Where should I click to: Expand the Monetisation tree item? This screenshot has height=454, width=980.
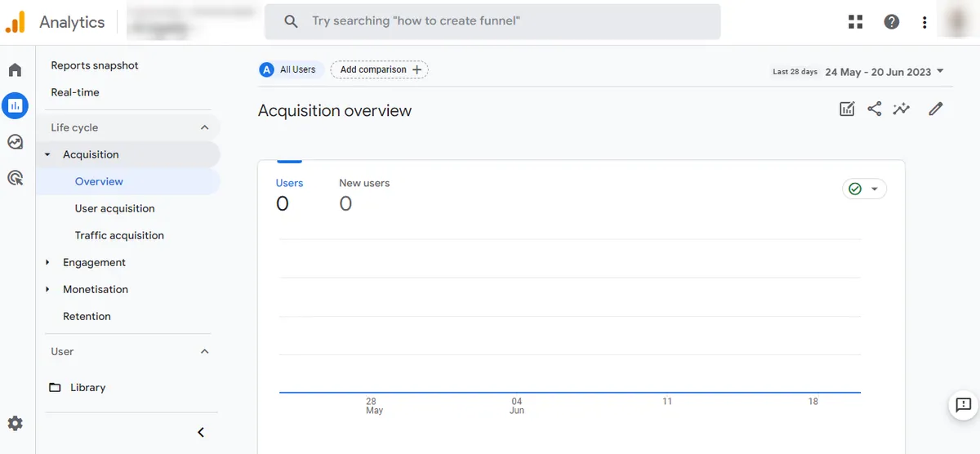click(x=47, y=289)
